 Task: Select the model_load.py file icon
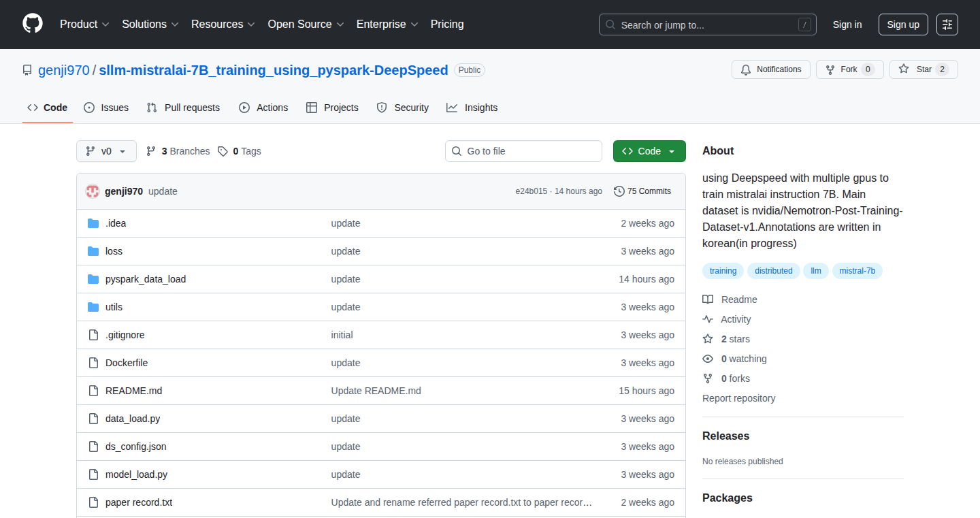point(93,474)
